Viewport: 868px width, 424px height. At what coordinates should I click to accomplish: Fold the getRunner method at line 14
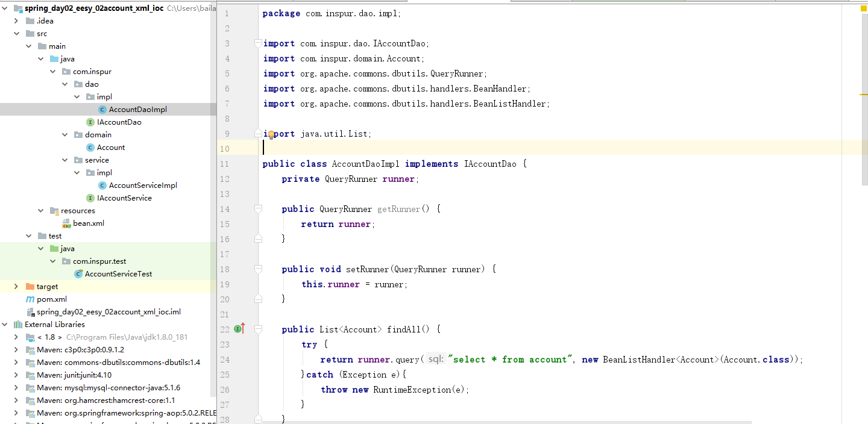pos(258,209)
